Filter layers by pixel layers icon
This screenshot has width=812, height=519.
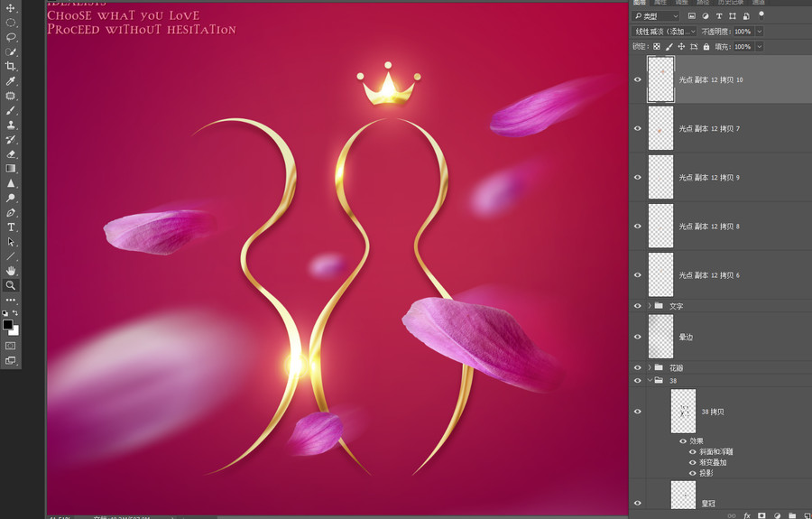pyautogui.click(x=691, y=16)
